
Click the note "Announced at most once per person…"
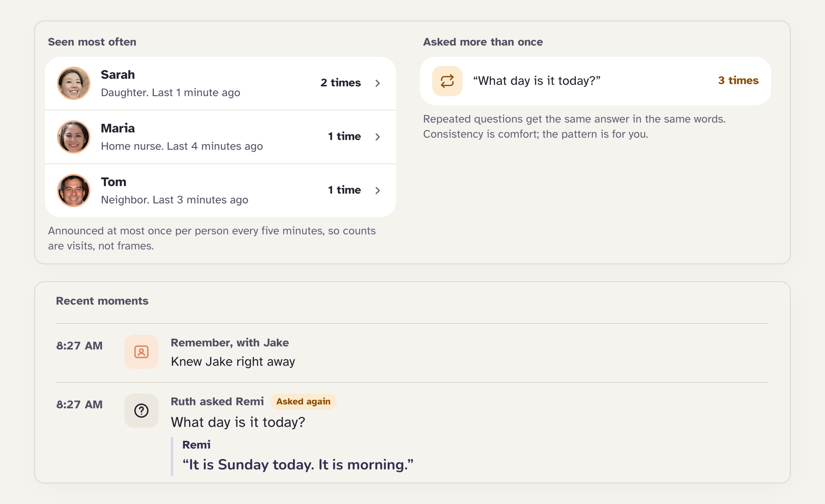212,238
